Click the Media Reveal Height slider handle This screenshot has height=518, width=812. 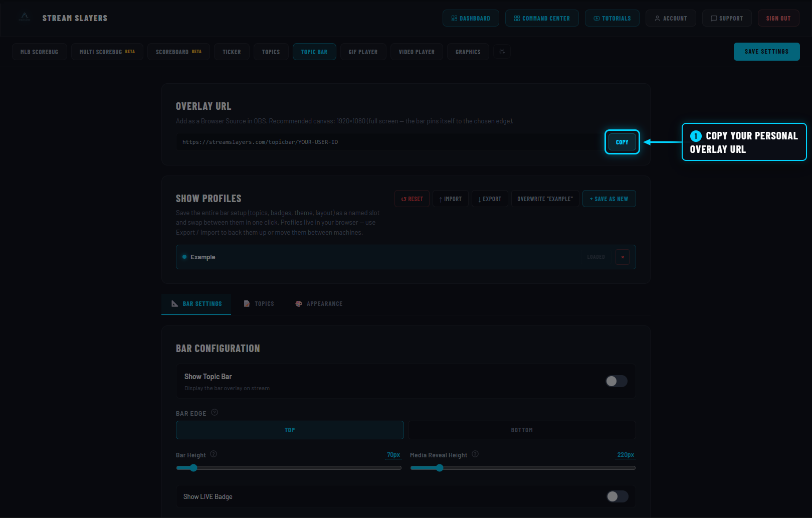tap(440, 468)
